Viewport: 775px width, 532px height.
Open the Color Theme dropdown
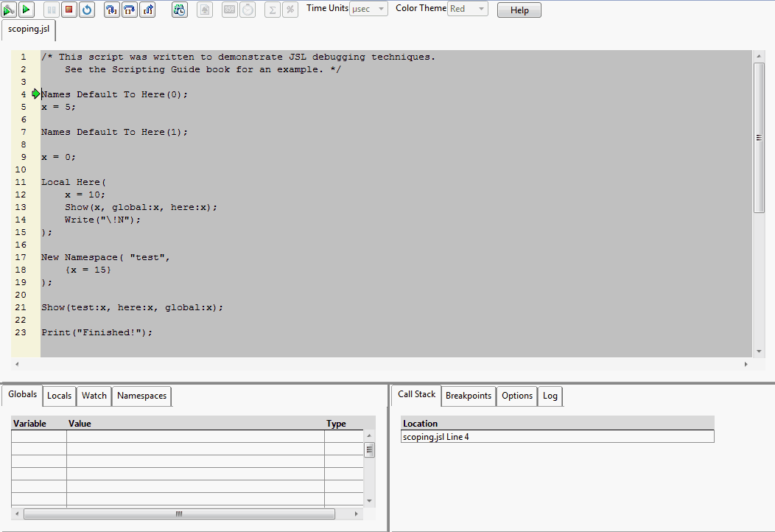468,9
